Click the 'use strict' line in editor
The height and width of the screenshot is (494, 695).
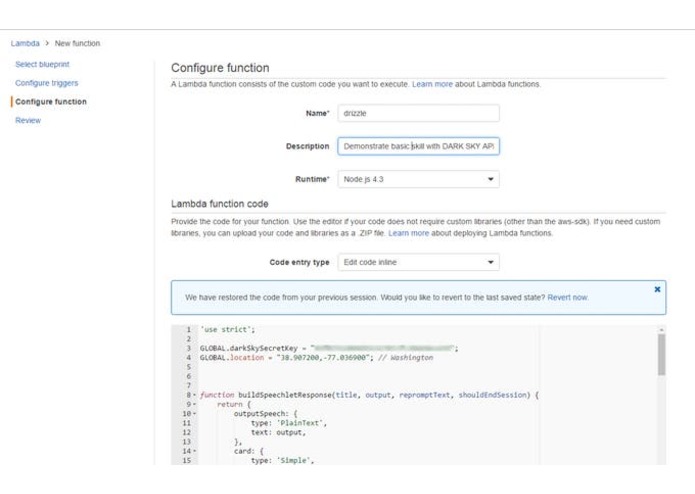pos(227,330)
